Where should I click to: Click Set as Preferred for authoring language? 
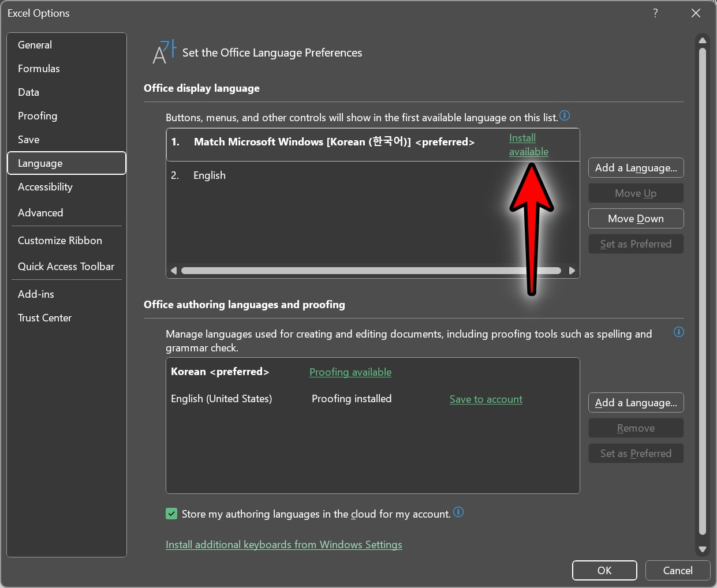click(x=636, y=454)
